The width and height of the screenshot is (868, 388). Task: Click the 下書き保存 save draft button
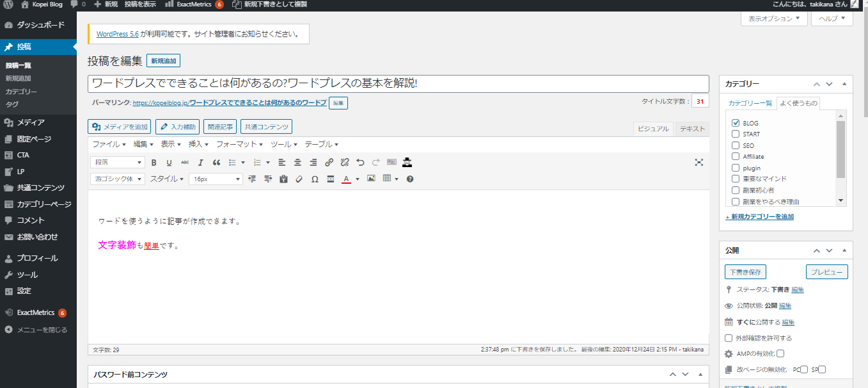[x=745, y=272]
